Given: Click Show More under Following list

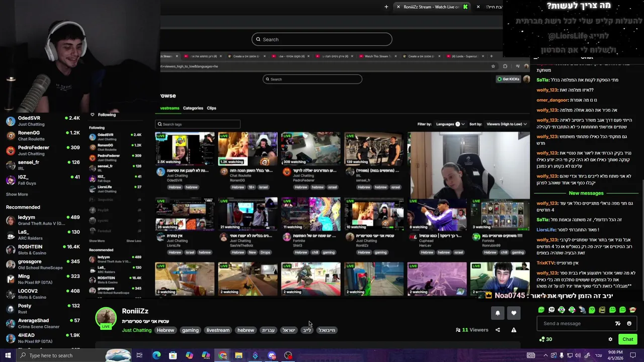Looking at the screenshot, I should coord(17,194).
